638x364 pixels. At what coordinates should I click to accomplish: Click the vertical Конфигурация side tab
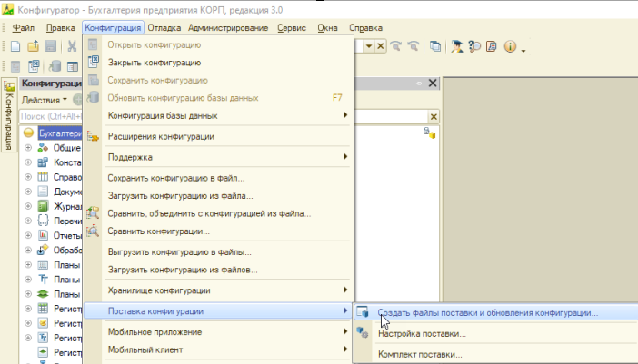tap(9, 115)
